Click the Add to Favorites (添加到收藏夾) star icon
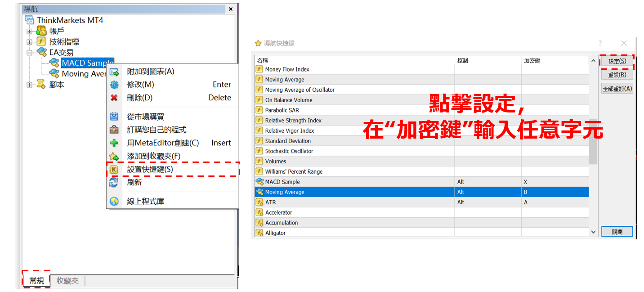This screenshot has width=644, height=292. pyautogui.click(x=114, y=156)
